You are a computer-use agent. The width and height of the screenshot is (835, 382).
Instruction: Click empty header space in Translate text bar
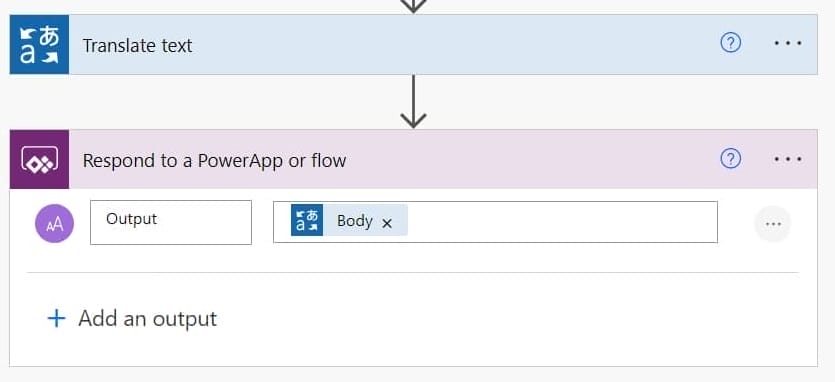point(453,44)
